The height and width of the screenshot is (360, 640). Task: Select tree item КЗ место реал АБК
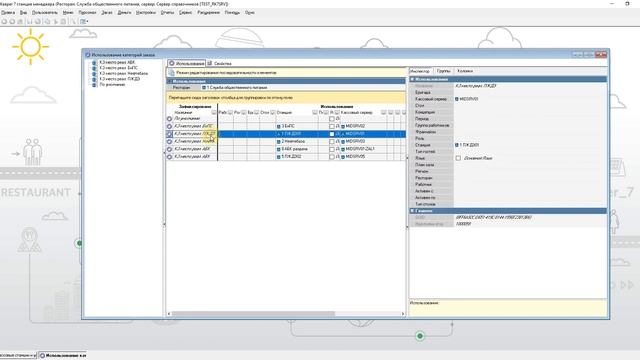click(117, 62)
